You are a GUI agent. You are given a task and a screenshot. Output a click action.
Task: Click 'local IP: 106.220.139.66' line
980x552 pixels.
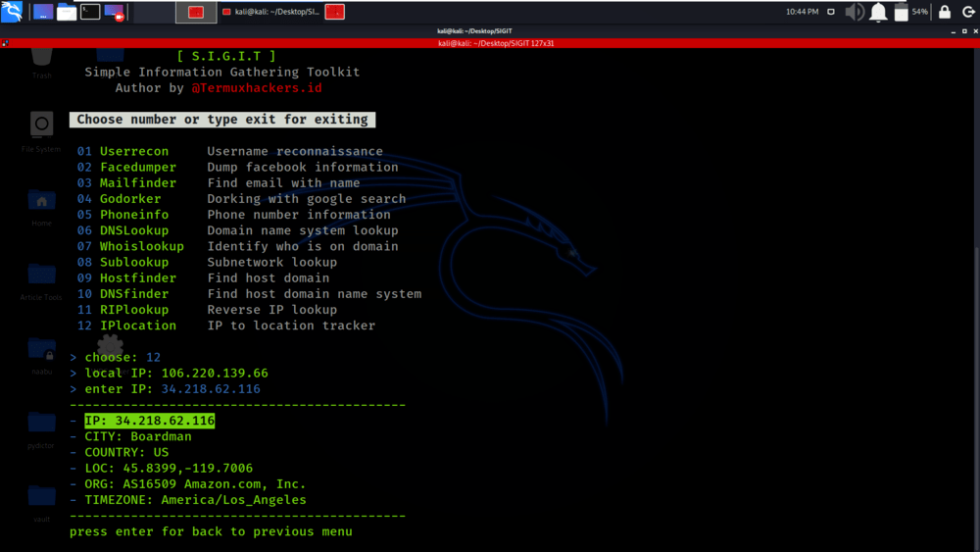tap(169, 374)
